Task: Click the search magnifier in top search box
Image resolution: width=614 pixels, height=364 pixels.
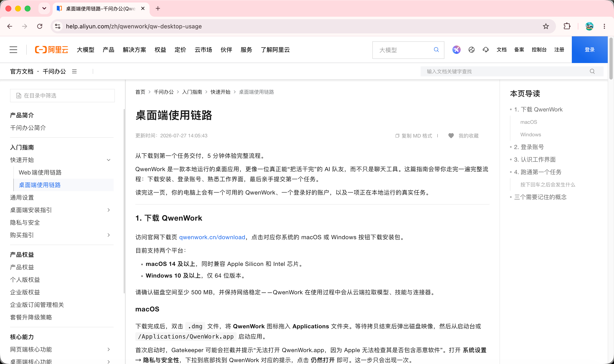Action: [x=436, y=50]
